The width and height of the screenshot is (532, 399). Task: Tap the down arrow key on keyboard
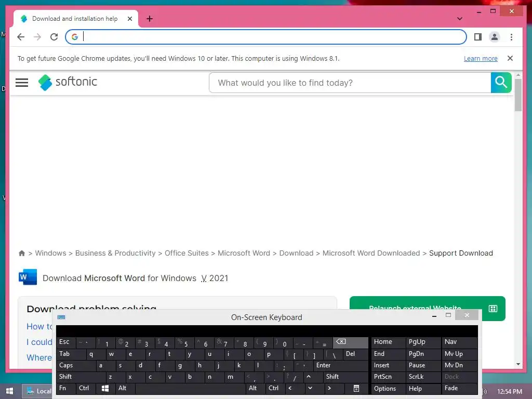tap(310, 388)
